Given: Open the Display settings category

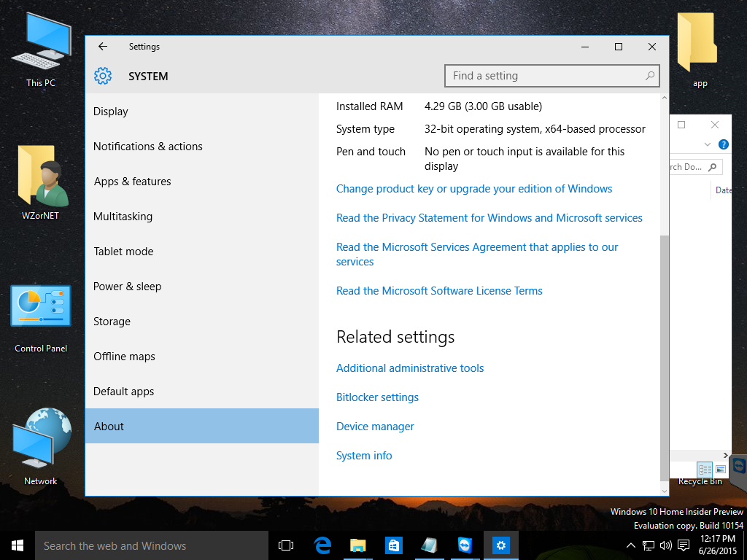Looking at the screenshot, I should pyautogui.click(x=201, y=112).
